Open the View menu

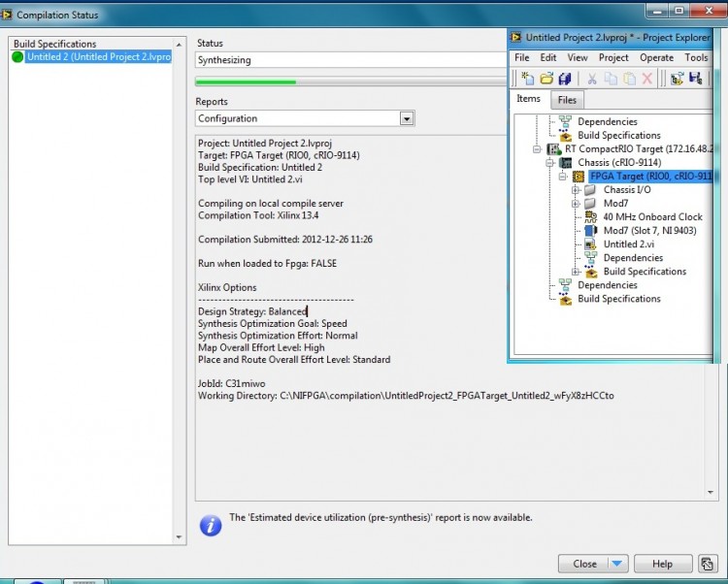(578, 57)
